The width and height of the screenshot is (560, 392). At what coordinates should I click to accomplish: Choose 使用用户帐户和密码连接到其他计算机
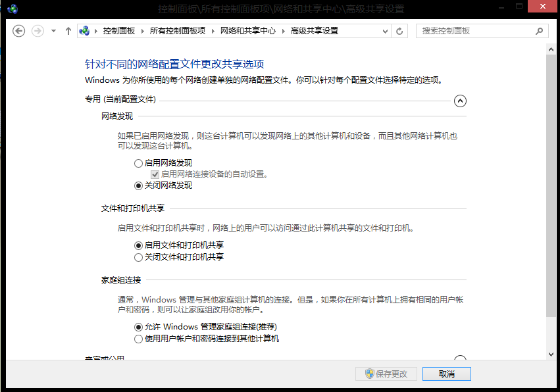[x=138, y=339]
